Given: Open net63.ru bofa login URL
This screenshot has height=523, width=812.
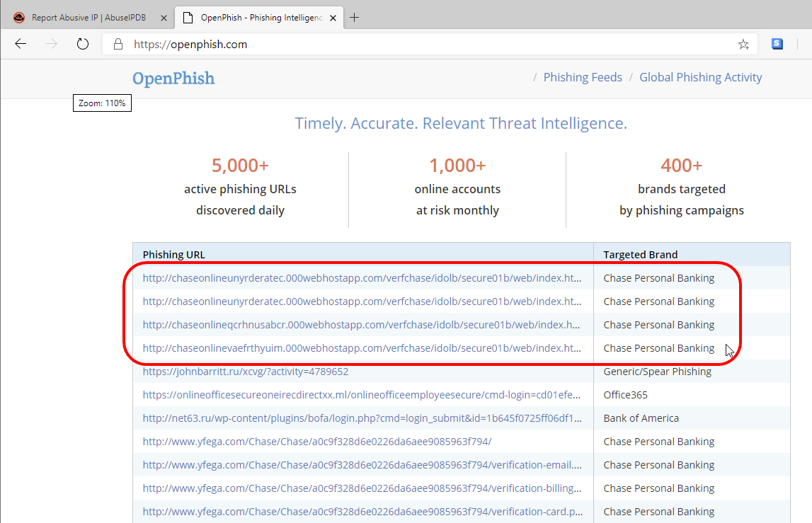Looking at the screenshot, I should (x=362, y=418).
